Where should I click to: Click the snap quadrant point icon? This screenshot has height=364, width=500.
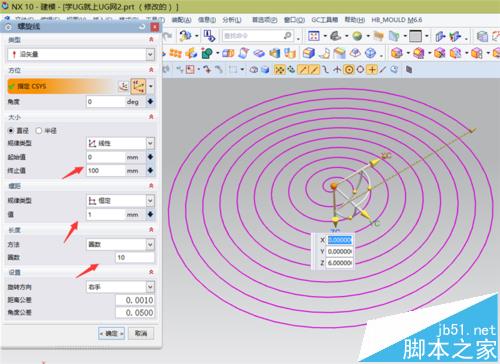tap(360, 69)
